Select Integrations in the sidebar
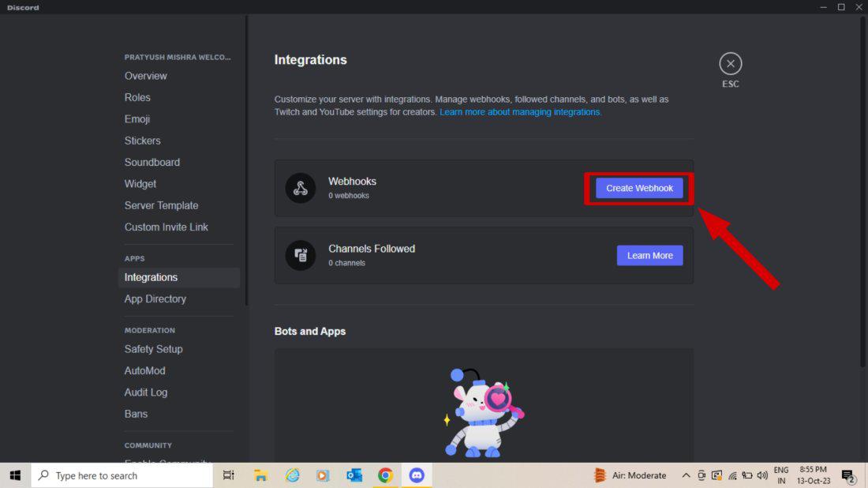The width and height of the screenshot is (868, 488). [x=179, y=277]
